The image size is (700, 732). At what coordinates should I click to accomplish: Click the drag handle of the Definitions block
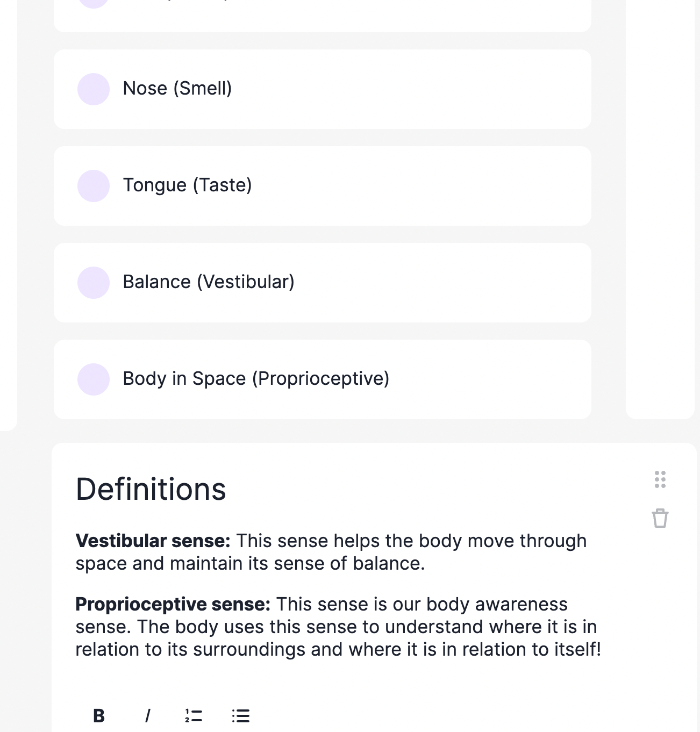point(660,479)
